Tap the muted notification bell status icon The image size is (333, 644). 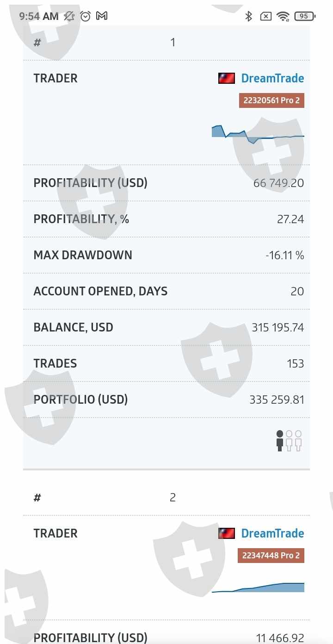click(x=69, y=16)
